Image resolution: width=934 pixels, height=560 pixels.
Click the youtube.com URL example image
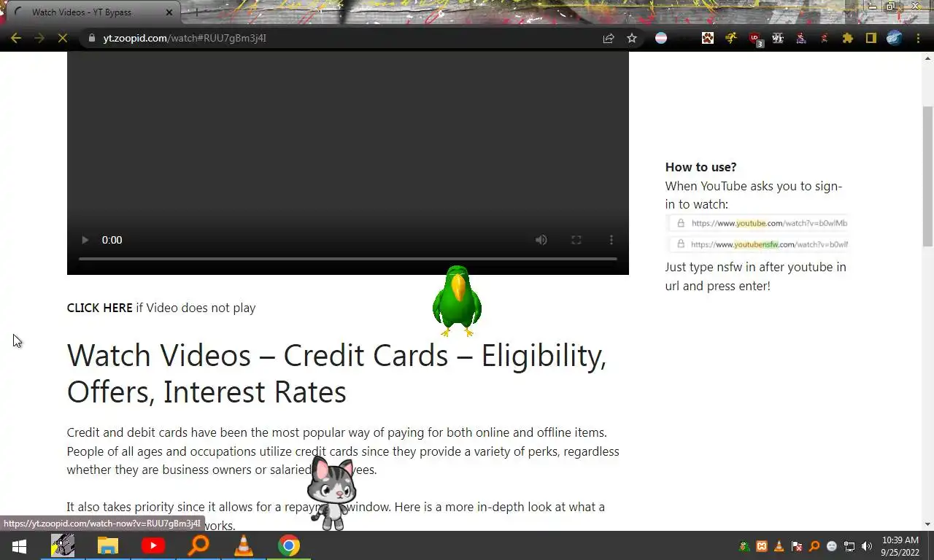pos(758,223)
